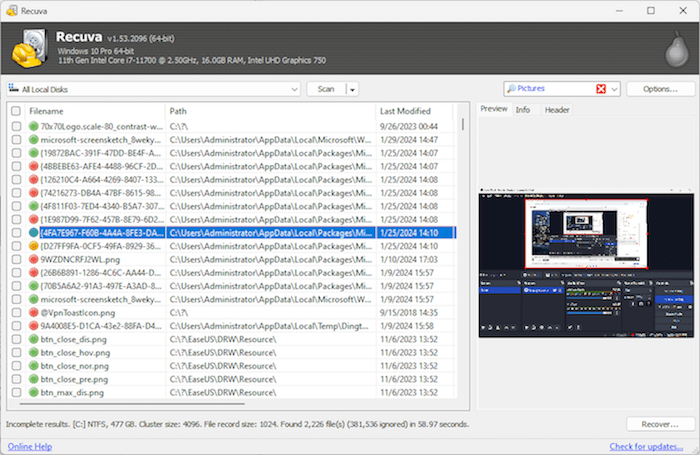
Task: Switch to the Info tab
Action: click(523, 110)
